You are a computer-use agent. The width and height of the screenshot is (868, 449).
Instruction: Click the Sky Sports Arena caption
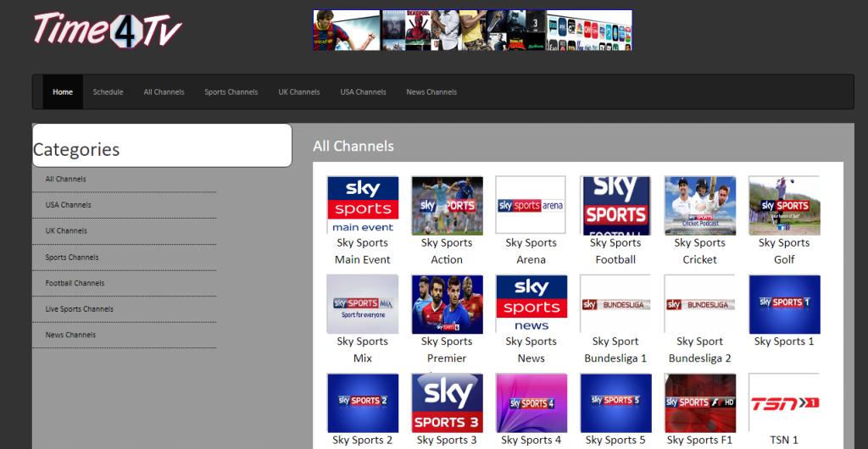[x=531, y=251]
